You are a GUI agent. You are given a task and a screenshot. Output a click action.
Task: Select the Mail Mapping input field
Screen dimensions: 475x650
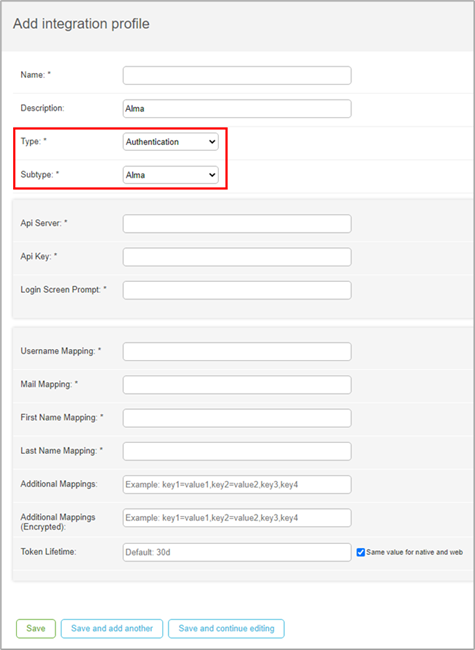coord(237,385)
